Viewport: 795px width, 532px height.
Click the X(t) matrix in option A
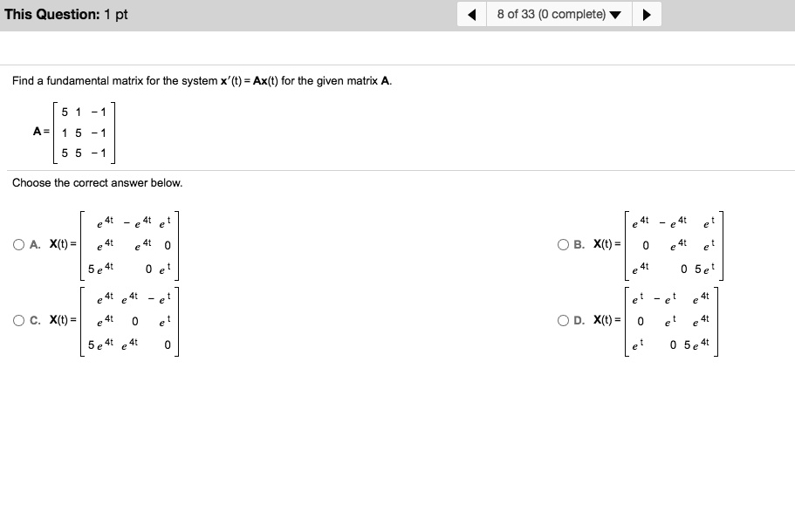[x=129, y=243]
